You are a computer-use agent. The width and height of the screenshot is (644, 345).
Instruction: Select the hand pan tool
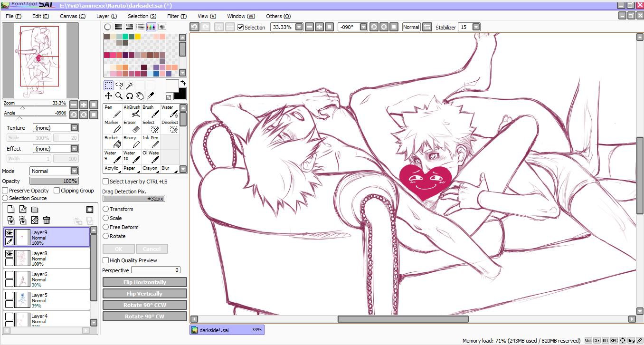click(x=140, y=96)
